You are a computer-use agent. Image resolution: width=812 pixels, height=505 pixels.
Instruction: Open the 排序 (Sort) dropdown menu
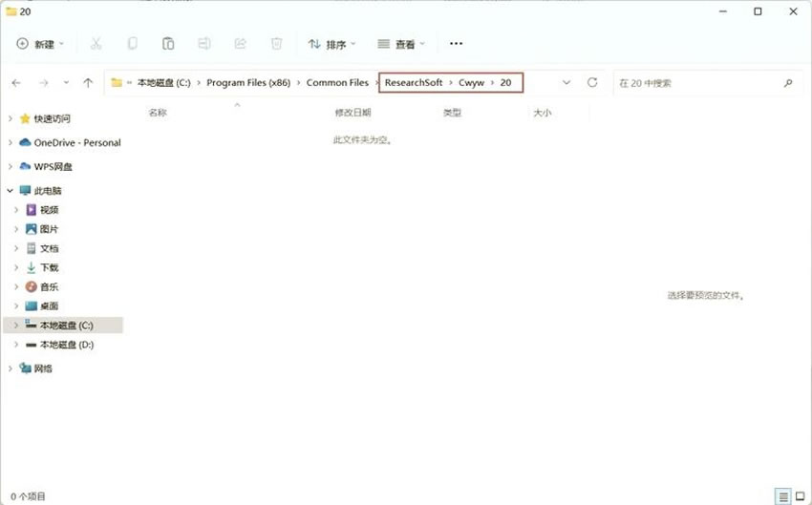click(331, 44)
